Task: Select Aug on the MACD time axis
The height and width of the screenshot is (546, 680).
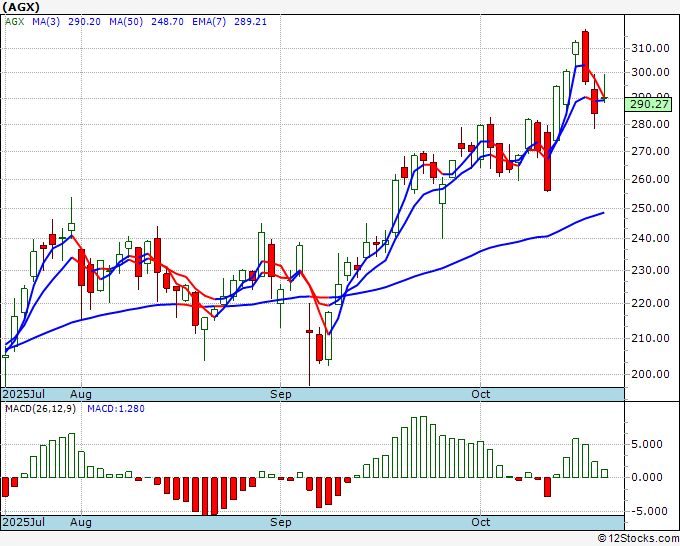Action: click(x=81, y=522)
